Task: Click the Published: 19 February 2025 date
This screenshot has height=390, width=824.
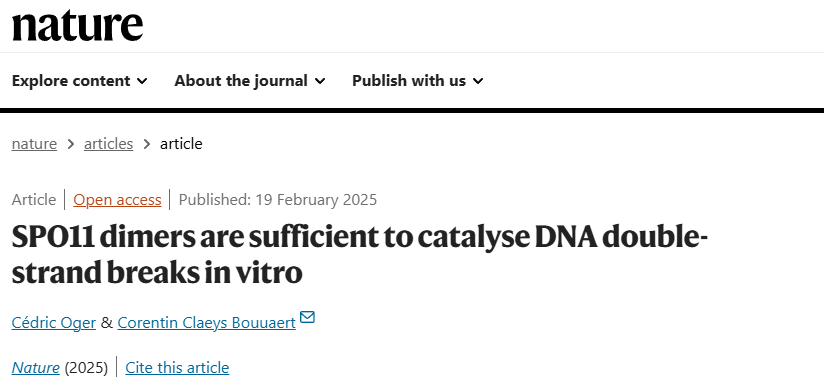Action: (x=278, y=200)
